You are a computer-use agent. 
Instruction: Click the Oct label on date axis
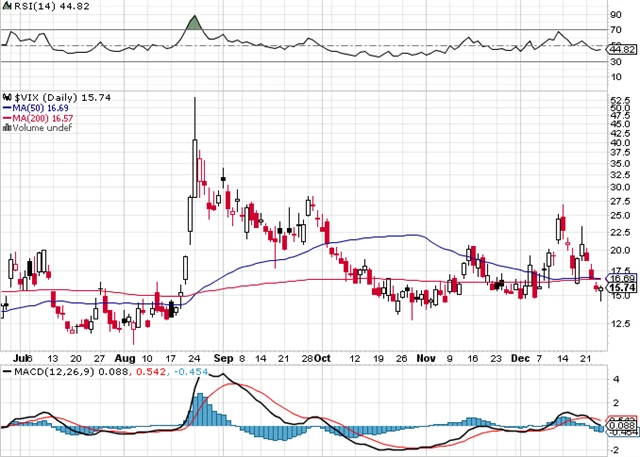click(x=324, y=357)
